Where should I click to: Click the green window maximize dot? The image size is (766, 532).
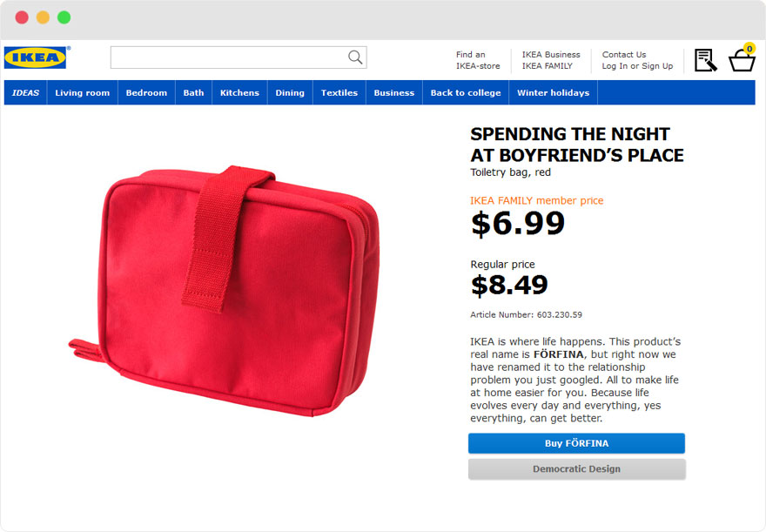(x=64, y=17)
